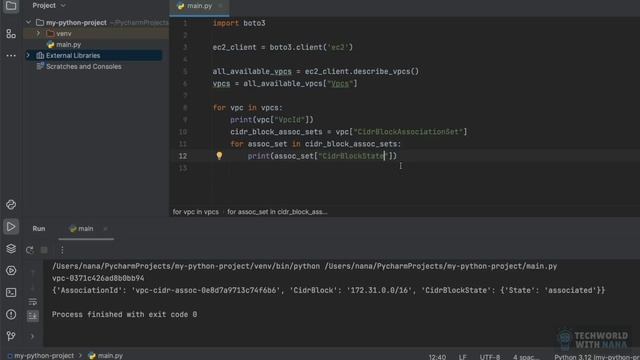640x360 pixels.
Task: Click the "VpcId" string on line 9
Action: point(290,120)
